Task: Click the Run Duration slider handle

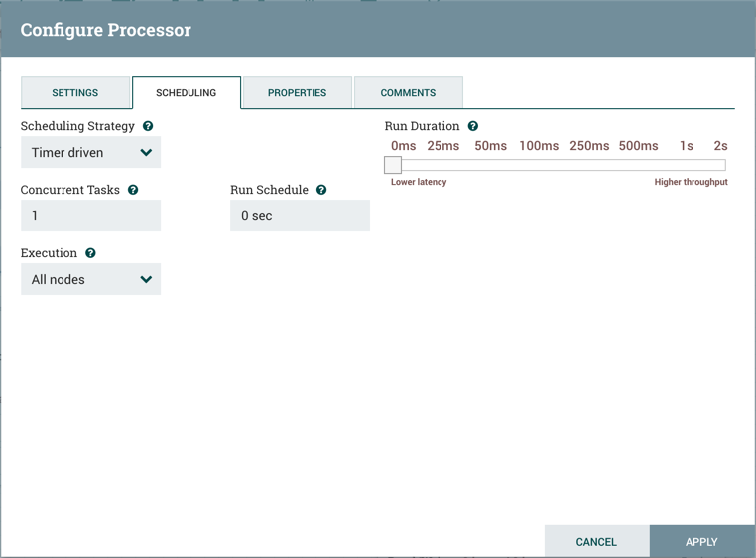Action: click(x=393, y=165)
